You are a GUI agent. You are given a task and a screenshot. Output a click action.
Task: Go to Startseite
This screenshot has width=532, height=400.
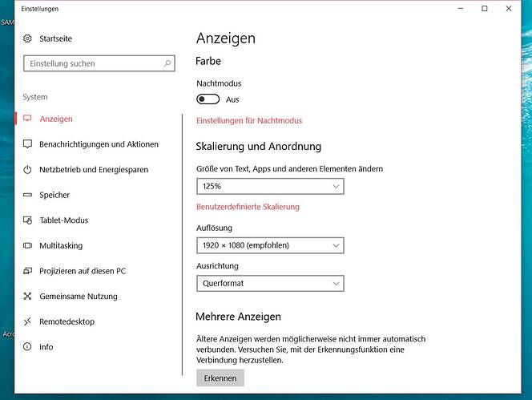click(x=55, y=38)
